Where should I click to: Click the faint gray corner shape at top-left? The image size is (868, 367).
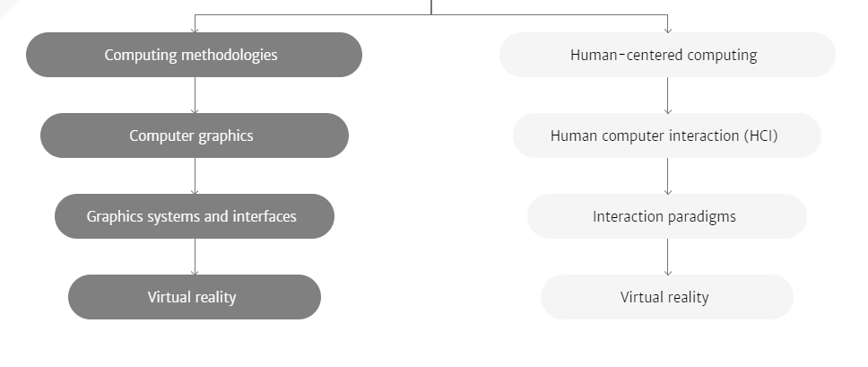pyautogui.click(x=5, y=5)
